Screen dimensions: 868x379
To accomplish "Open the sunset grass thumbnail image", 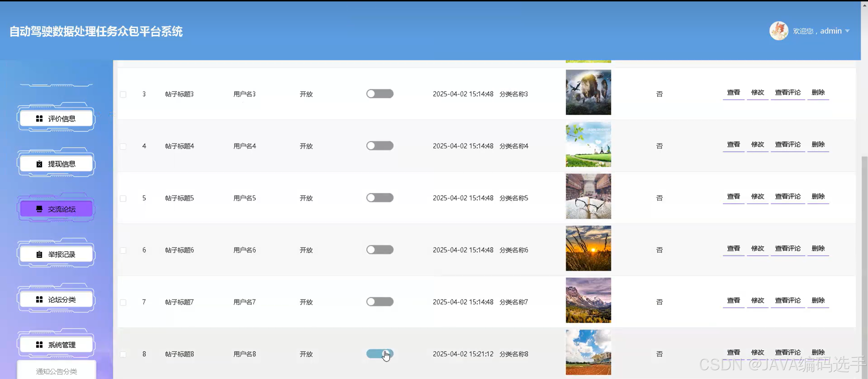I will (588, 248).
